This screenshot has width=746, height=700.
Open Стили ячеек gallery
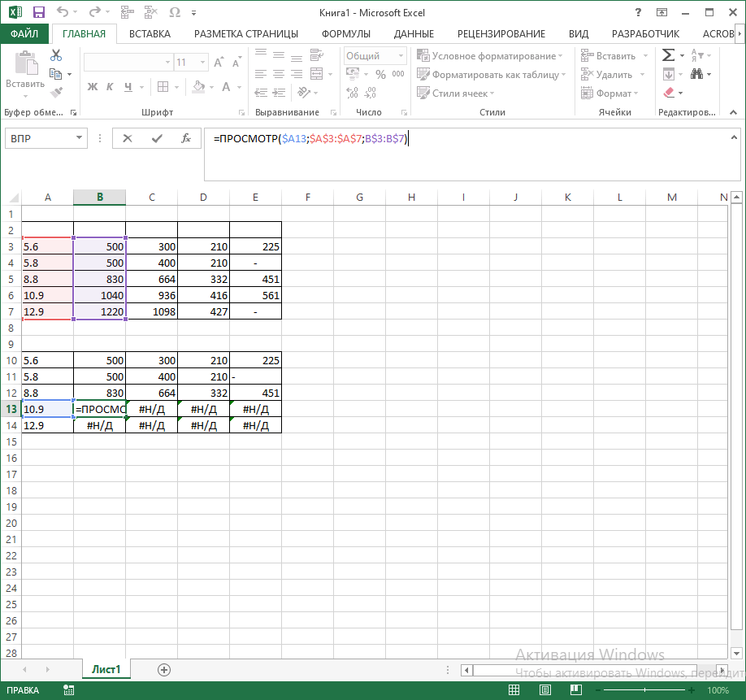click(456, 93)
